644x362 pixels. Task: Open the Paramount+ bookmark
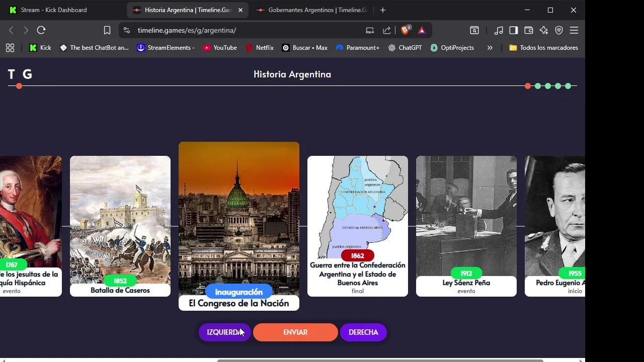pyautogui.click(x=358, y=48)
